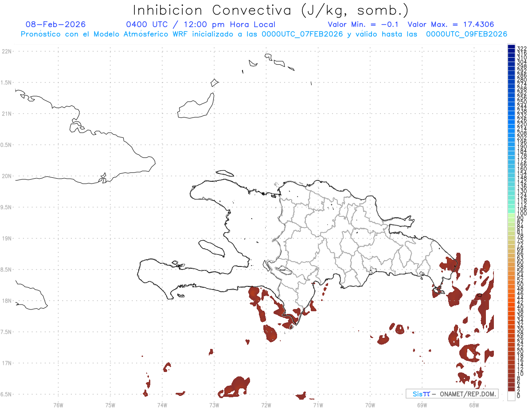Image resolution: width=532 pixels, height=411 pixels.
Task: Click the '22N' latitude label
Action: point(6,51)
